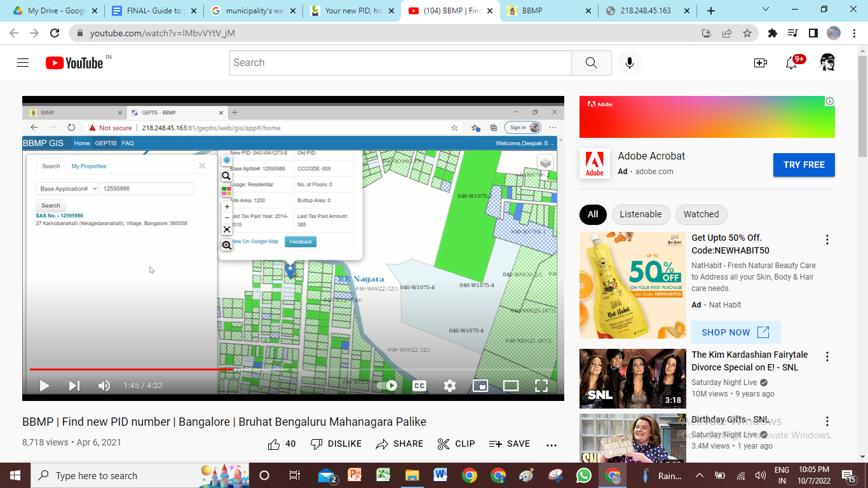
Task: Switch to the BBMP browser tab
Action: coord(548,11)
